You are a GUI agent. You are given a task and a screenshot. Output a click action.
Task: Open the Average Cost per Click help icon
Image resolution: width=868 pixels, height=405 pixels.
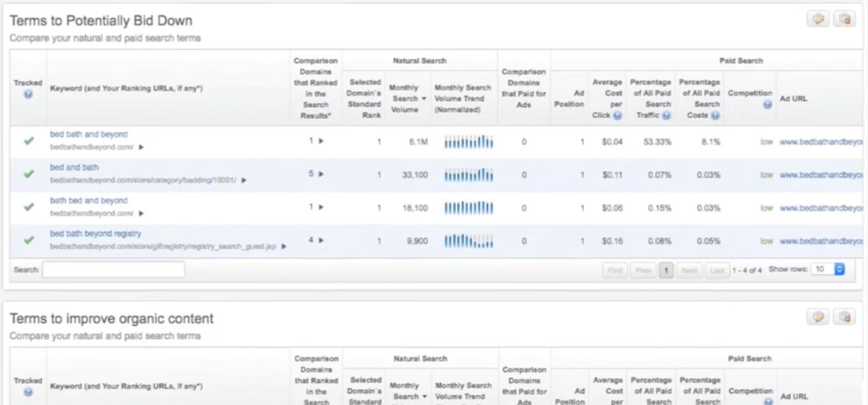618,115
